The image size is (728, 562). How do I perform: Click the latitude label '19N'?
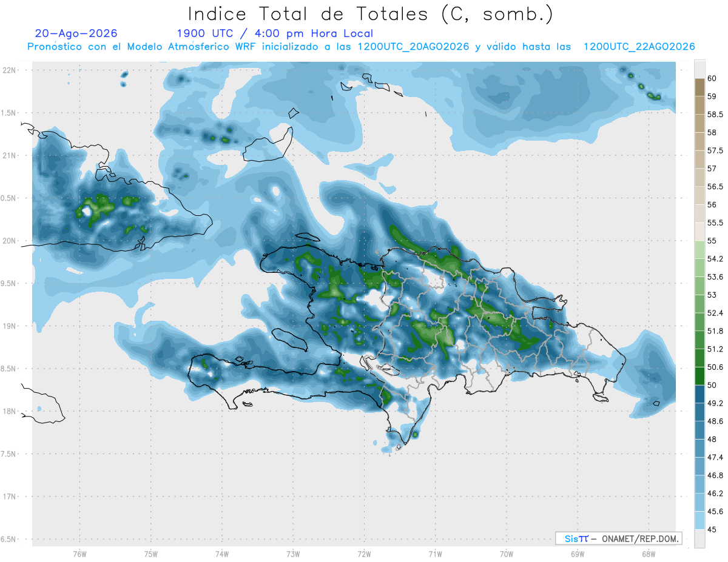click(x=9, y=326)
